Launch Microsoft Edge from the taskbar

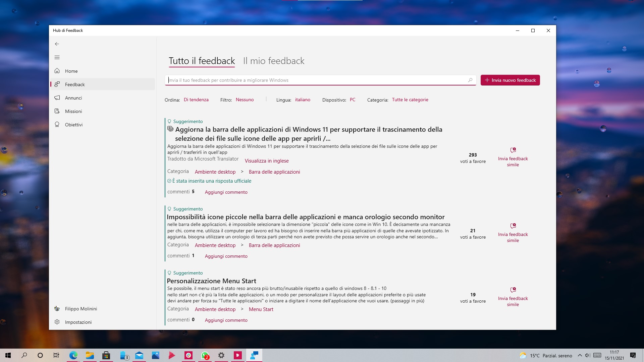click(x=73, y=355)
